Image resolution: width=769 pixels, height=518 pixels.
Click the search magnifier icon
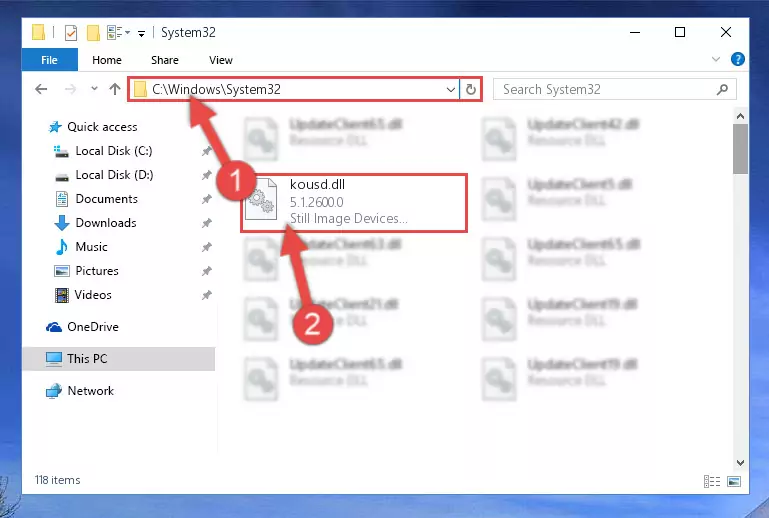722,89
